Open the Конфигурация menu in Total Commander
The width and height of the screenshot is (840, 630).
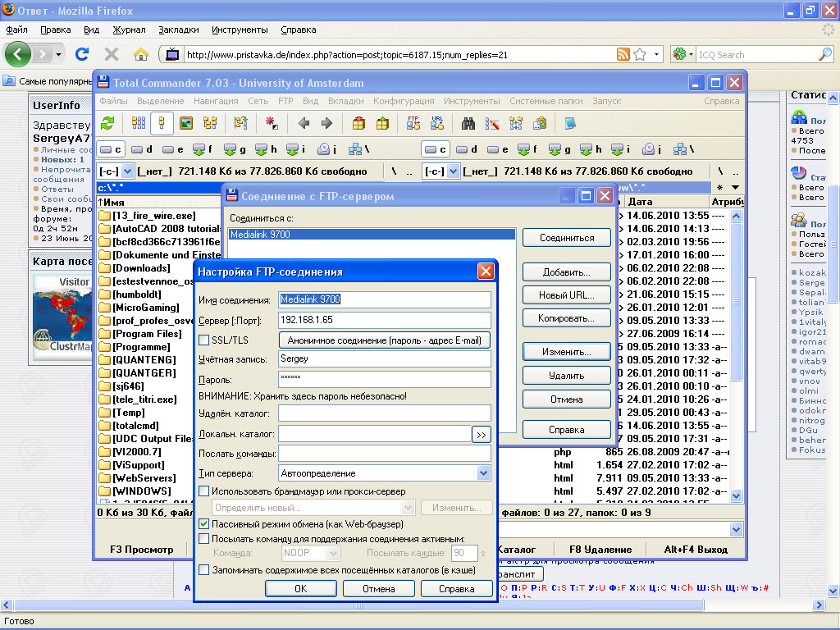point(404,101)
